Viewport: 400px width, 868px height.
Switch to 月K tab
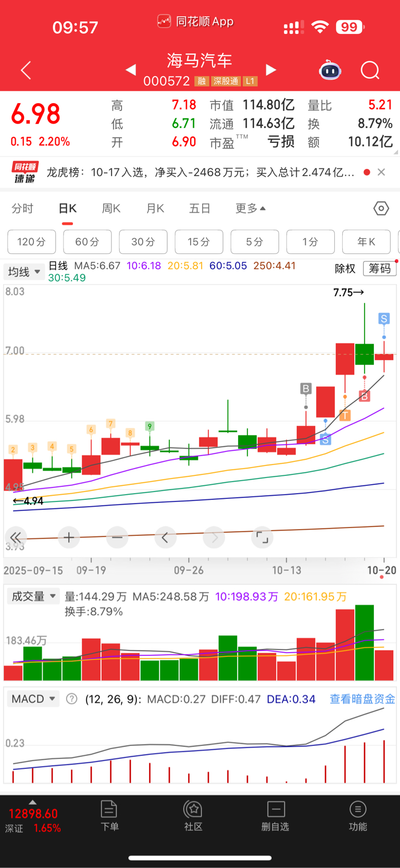155,209
